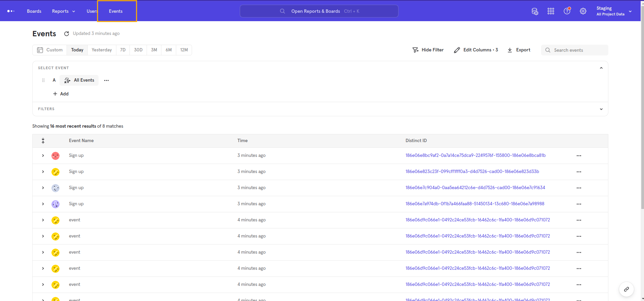The image size is (644, 301).
Task: Open the Reports dropdown menu
Action: [63, 11]
